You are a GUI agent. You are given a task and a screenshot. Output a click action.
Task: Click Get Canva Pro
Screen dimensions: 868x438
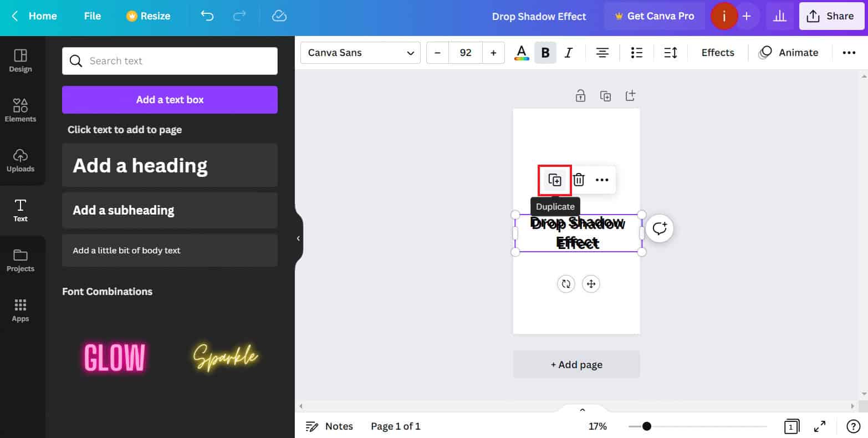pos(655,16)
